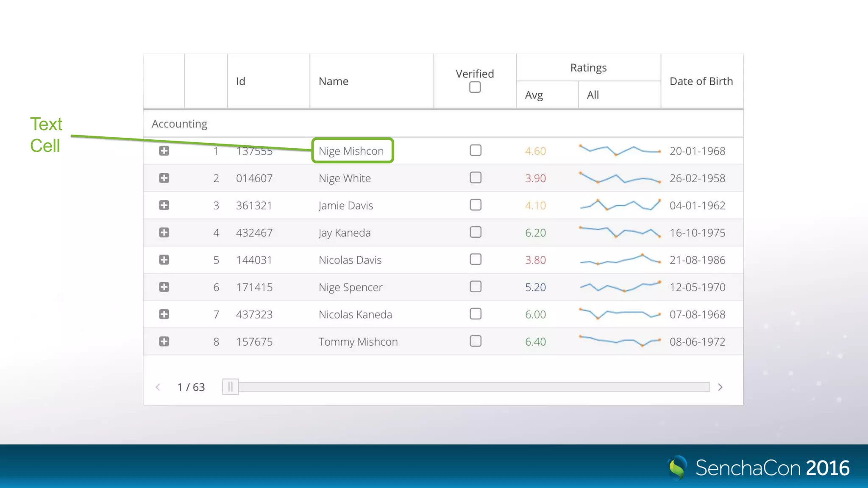
Task: Click the SenchaCon logo icon
Action: click(677, 468)
